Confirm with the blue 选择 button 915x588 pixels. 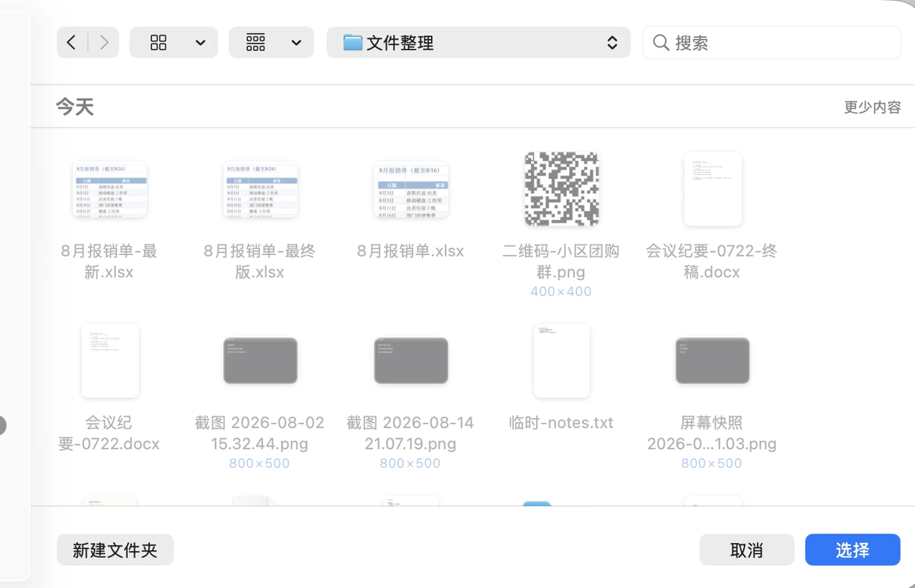click(853, 550)
